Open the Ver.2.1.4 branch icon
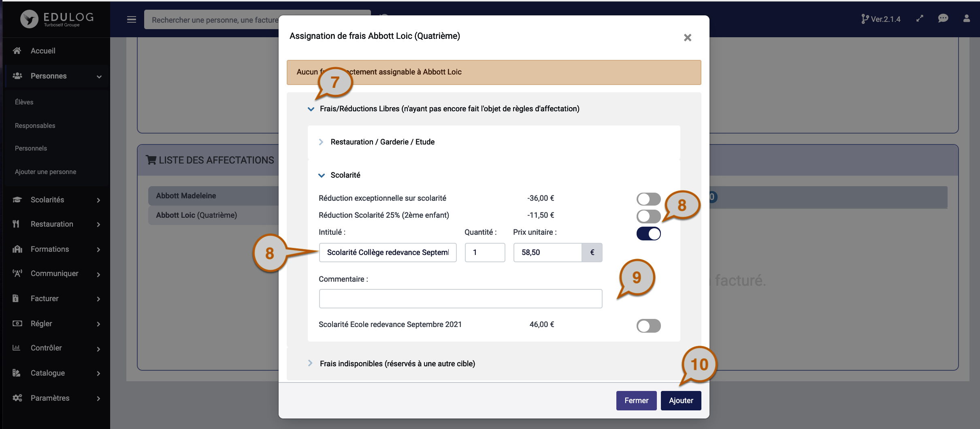This screenshot has width=980, height=429. (865, 19)
